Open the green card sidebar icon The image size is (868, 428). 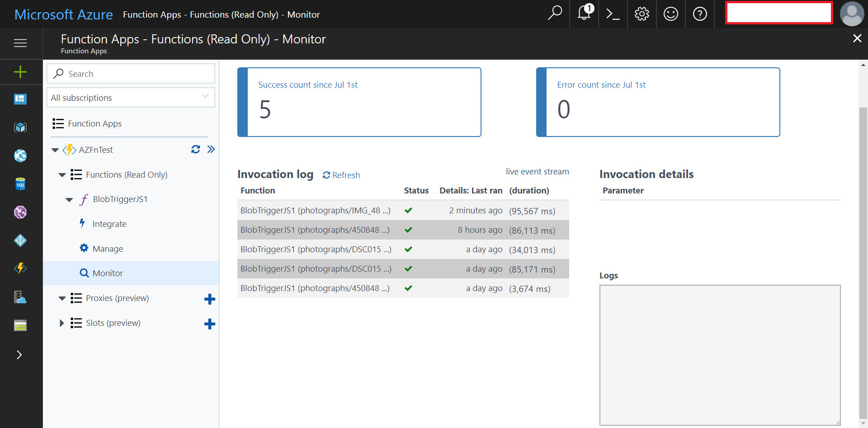[20, 325]
